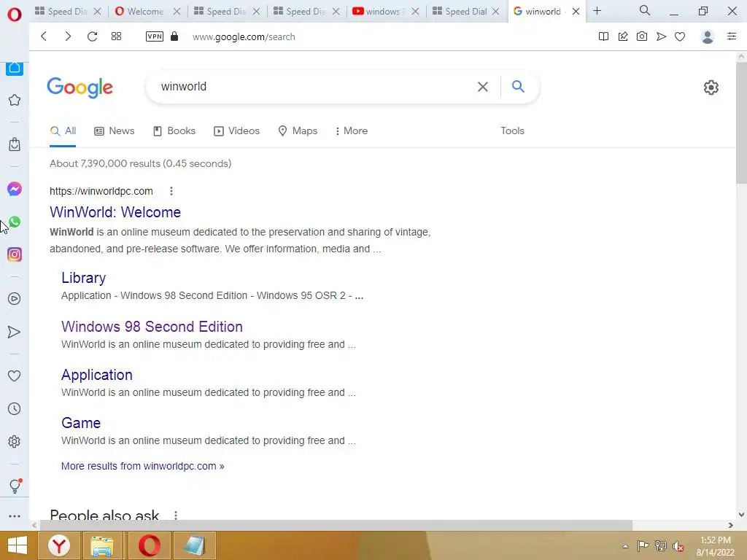Open the Game sitelink
Screen dimensions: 747x560
[81, 423]
